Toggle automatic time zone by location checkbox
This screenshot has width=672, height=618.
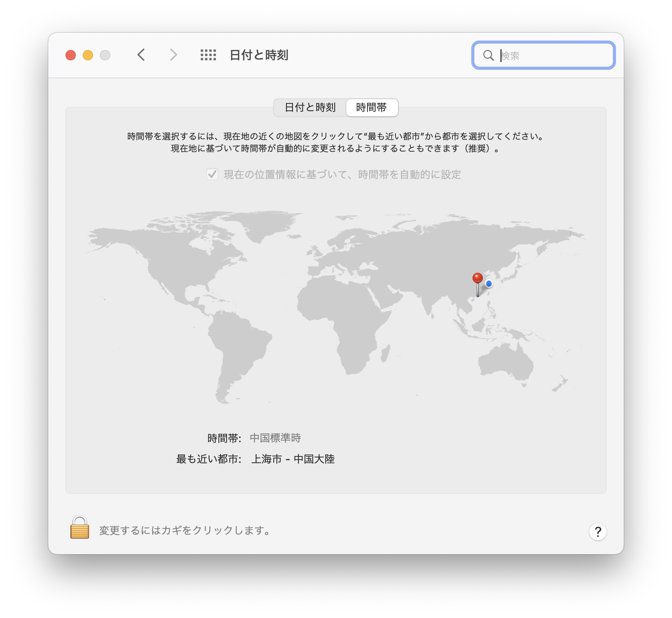[x=212, y=175]
